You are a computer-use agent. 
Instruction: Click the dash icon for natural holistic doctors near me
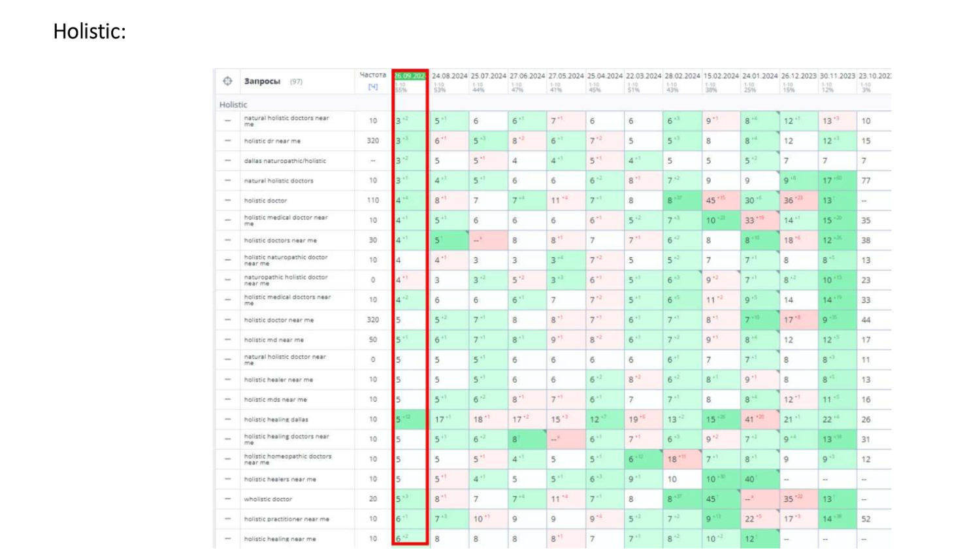(227, 121)
